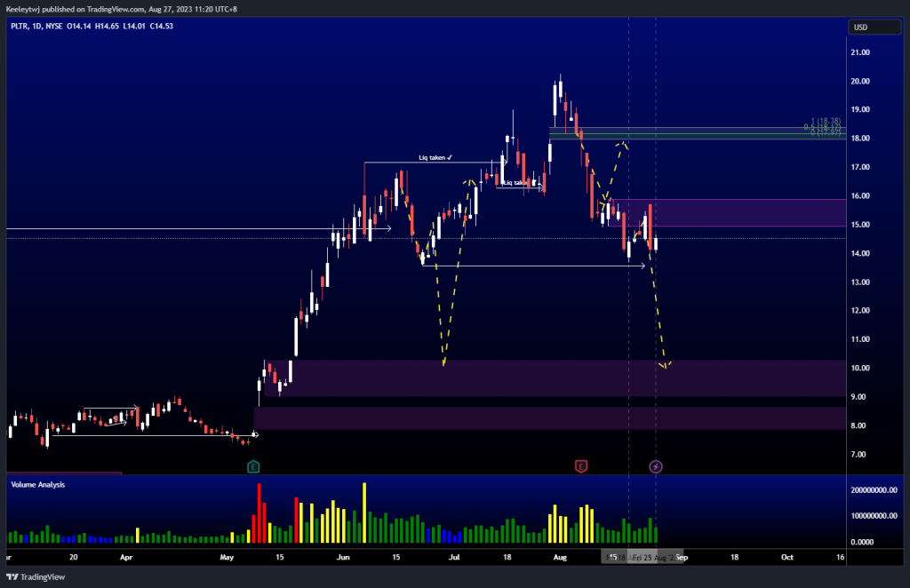Select the tall yellow volume bar in June
910x588 pixels.
(x=363, y=511)
